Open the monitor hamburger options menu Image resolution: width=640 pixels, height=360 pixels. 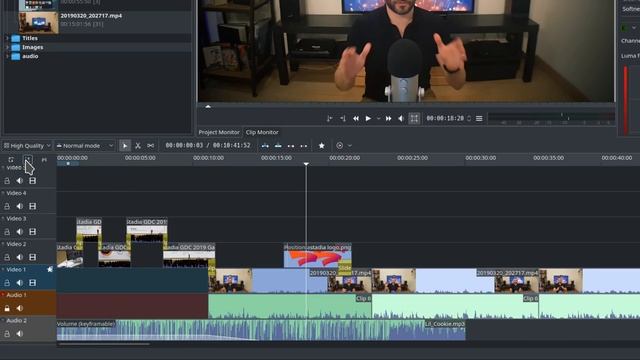point(479,118)
